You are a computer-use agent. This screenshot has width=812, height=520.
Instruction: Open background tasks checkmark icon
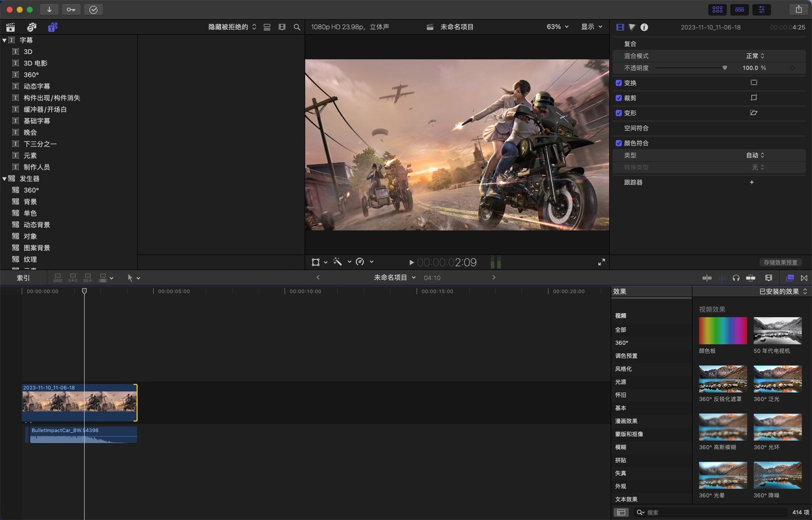93,10
